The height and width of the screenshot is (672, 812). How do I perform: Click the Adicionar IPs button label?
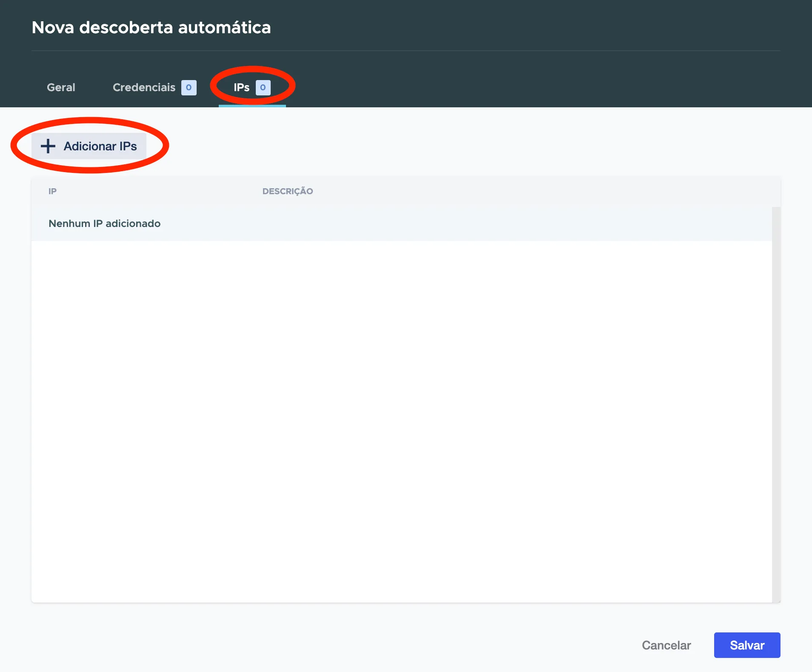[x=100, y=146]
